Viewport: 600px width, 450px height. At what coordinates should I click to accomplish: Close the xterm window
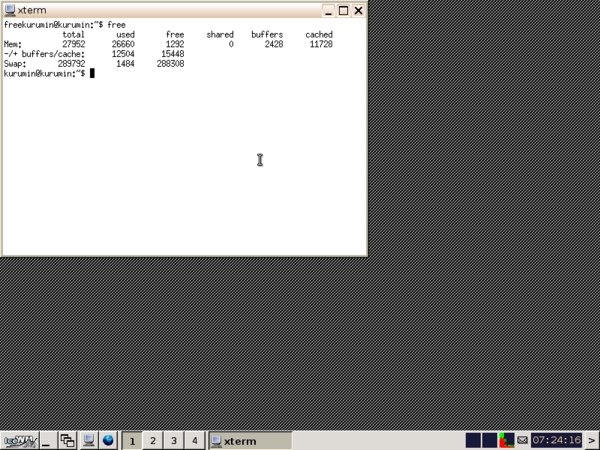(x=358, y=10)
